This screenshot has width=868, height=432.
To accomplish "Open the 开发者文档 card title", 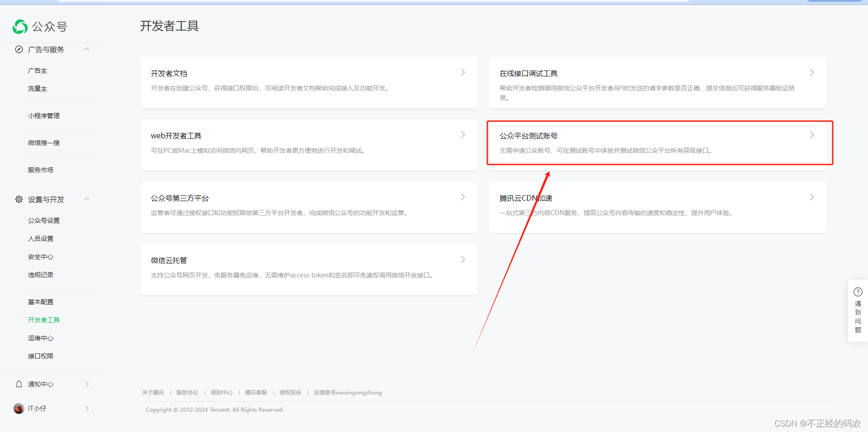I will tap(169, 73).
